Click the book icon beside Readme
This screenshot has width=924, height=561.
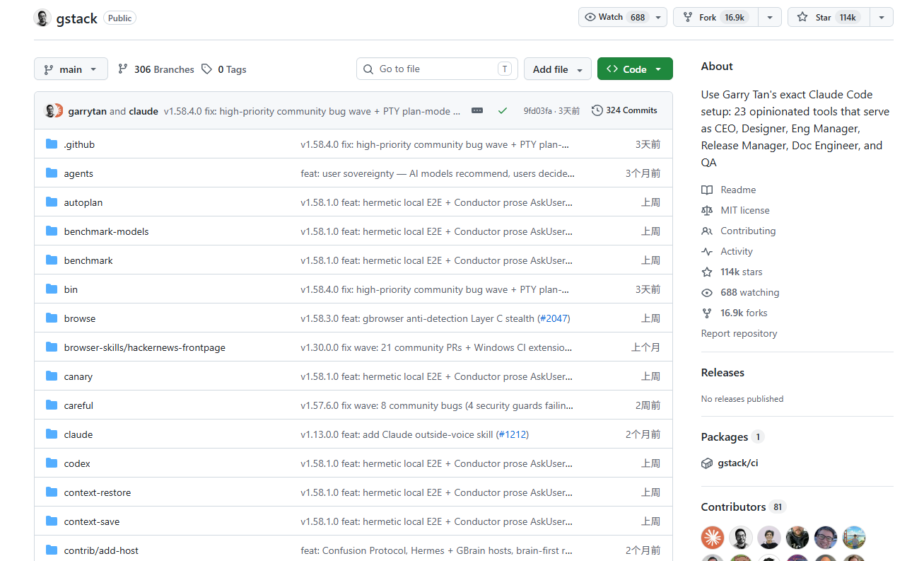(707, 190)
